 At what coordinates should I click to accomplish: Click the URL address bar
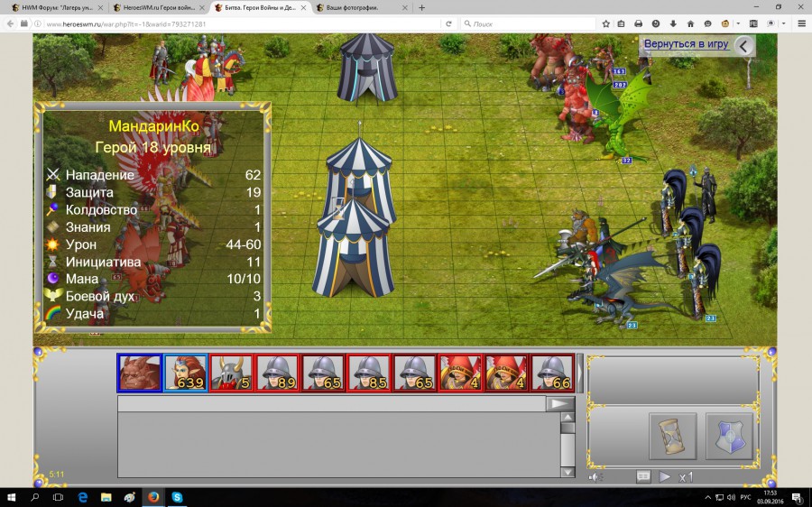[x=241, y=23]
